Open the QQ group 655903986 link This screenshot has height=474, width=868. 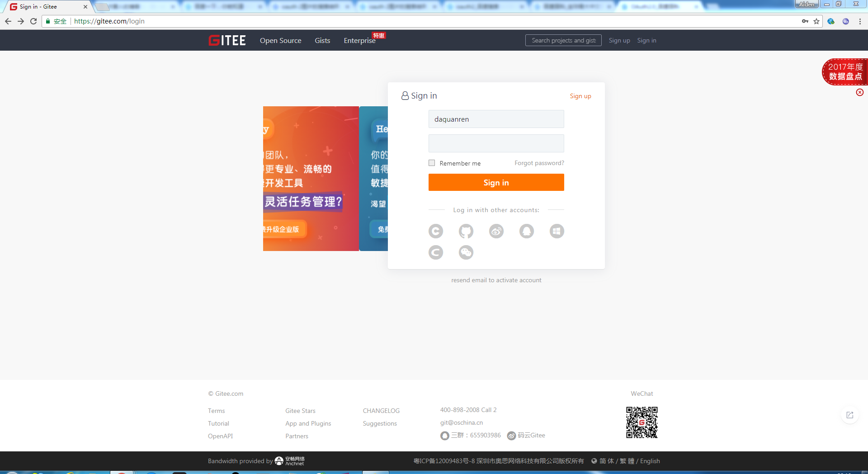[471, 435]
